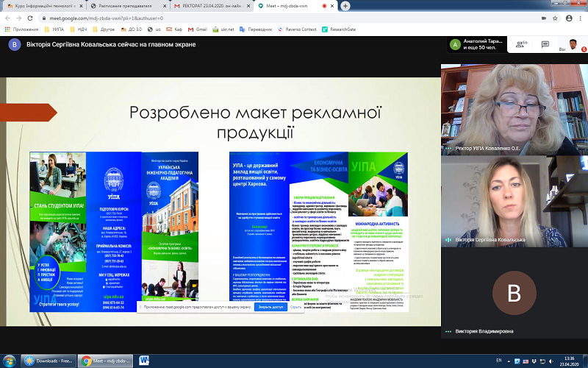Viewport: 588px width, 368px height.
Task: Select Виктория Владимировна participant tile
Action: 514,293
